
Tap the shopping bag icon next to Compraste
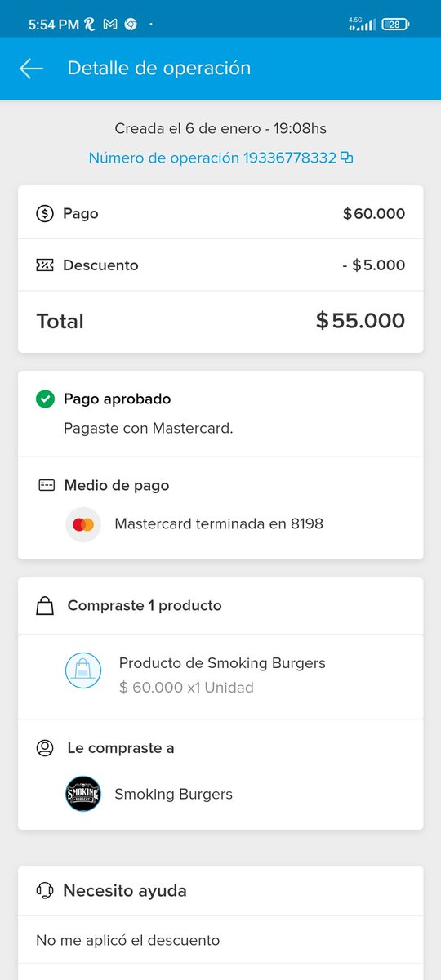pos(46,606)
